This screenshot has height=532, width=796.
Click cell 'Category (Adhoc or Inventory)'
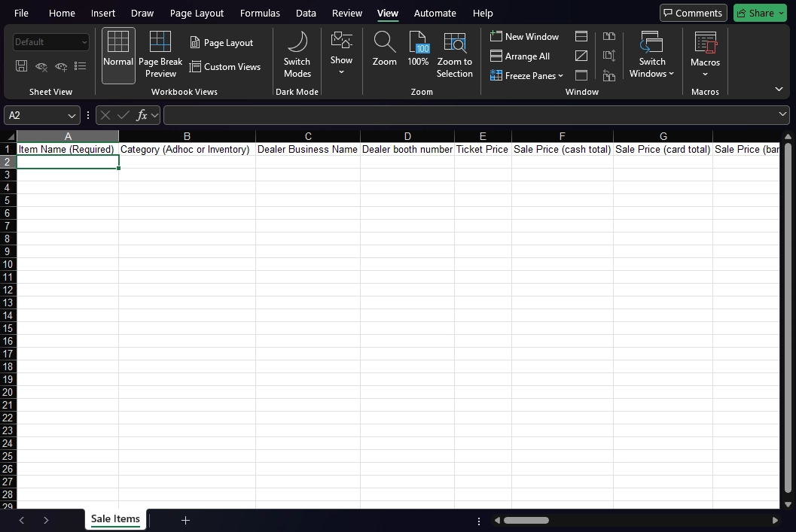[x=187, y=149]
